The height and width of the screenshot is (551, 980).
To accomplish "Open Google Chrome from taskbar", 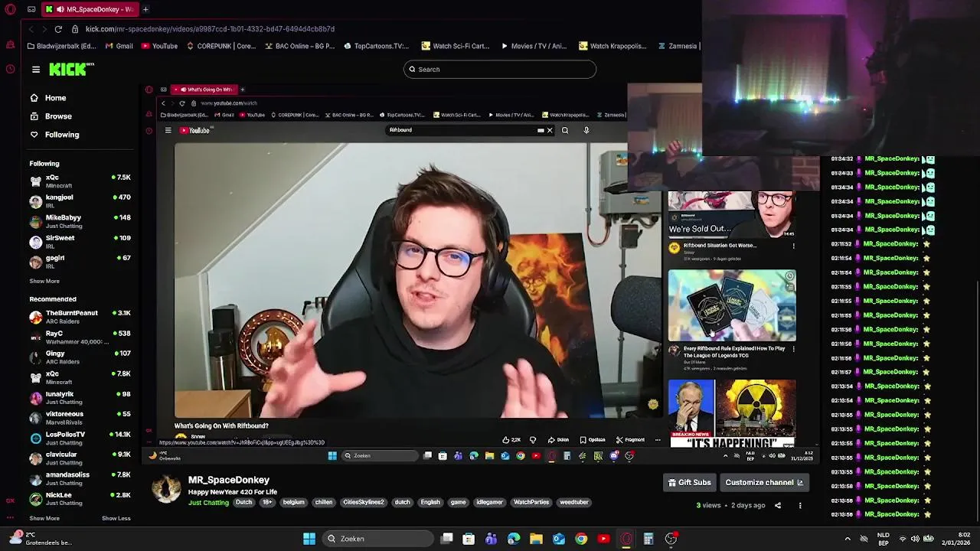I will click(581, 539).
